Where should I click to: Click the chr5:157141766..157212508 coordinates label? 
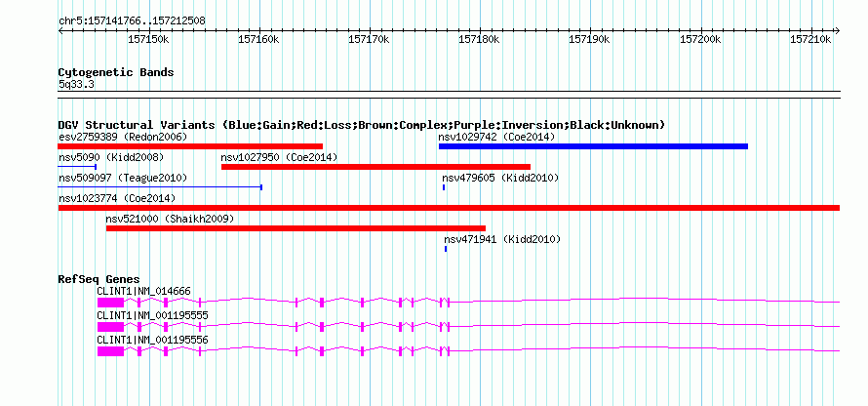click(132, 21)
